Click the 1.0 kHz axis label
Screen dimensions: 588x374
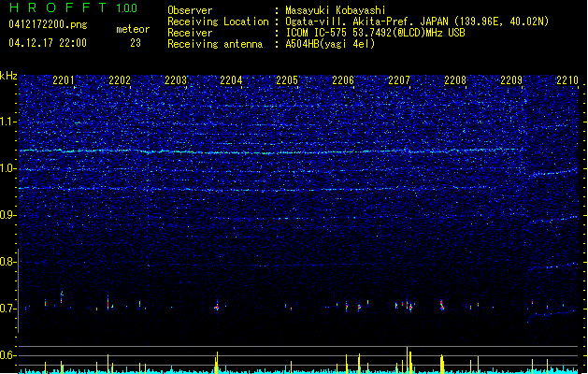(x=7, y=168)
